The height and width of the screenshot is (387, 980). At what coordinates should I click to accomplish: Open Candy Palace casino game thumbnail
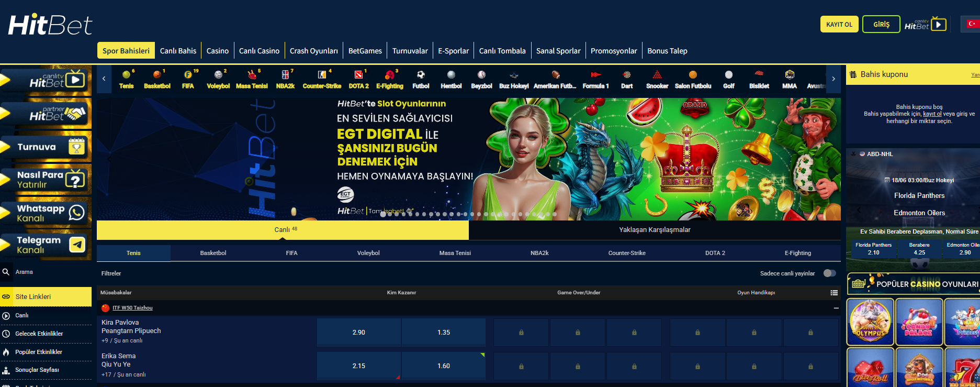[x=919, y=322]
